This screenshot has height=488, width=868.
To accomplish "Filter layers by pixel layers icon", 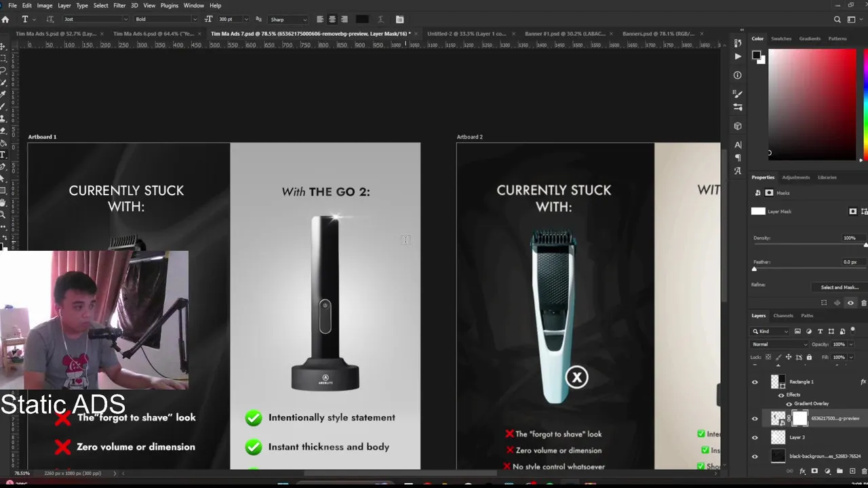I will coord(797,331).
